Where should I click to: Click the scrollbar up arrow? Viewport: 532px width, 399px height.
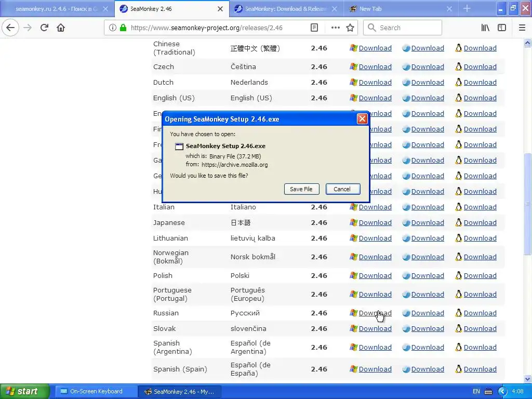click(x=527, y=43)
